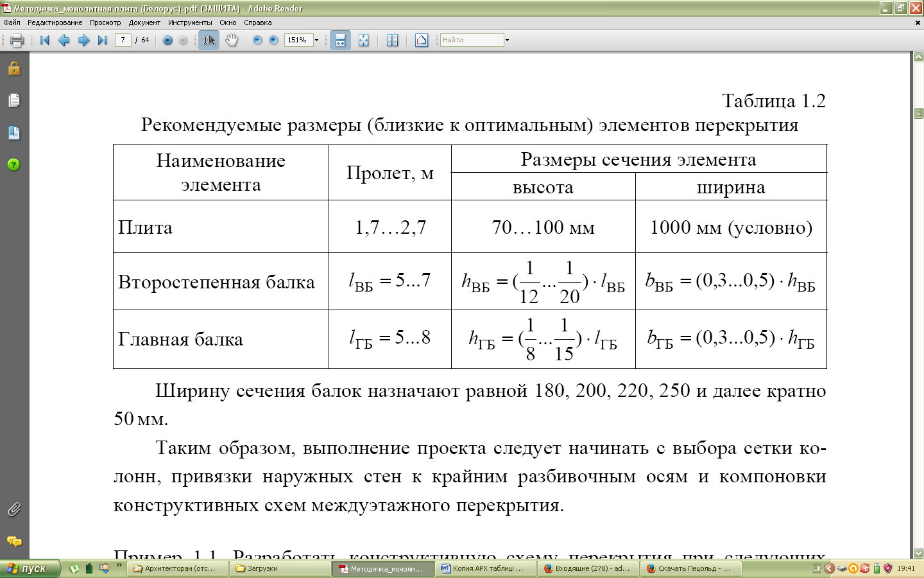Open the Attachments paperclip panel

14,510
